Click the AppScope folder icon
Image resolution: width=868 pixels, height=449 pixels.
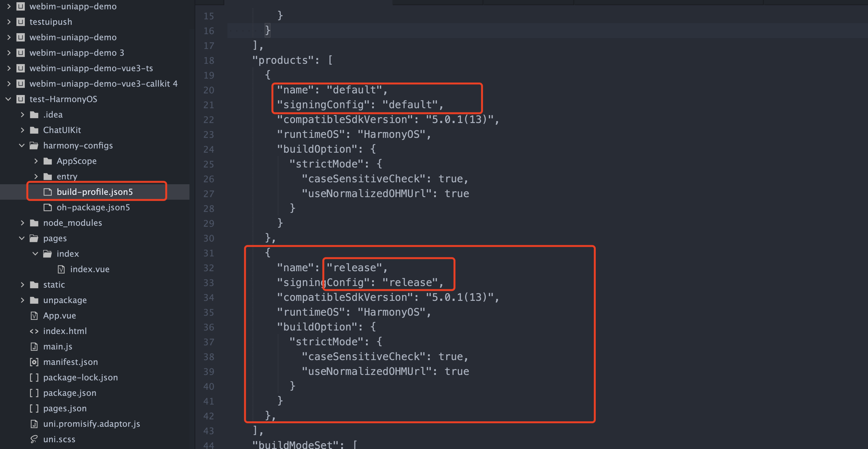(x=47, y=161)
